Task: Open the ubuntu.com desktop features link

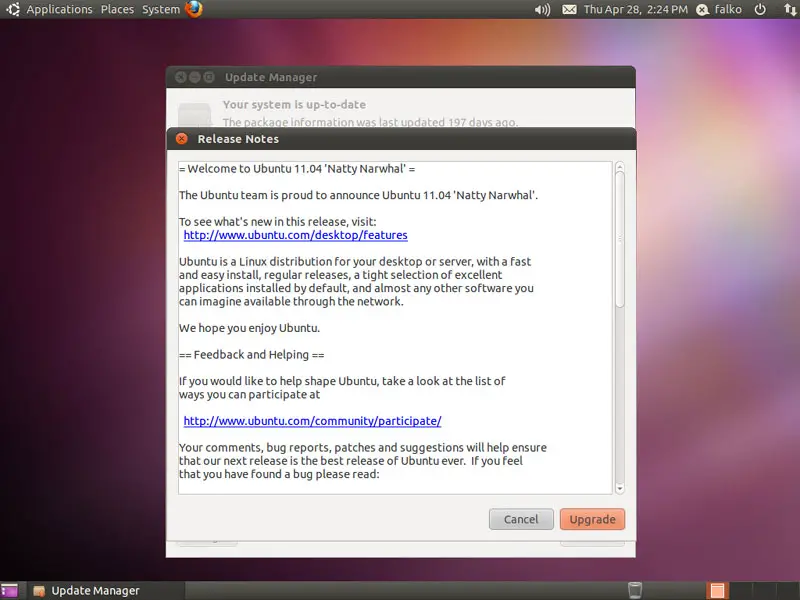Action: click(295, 235)
